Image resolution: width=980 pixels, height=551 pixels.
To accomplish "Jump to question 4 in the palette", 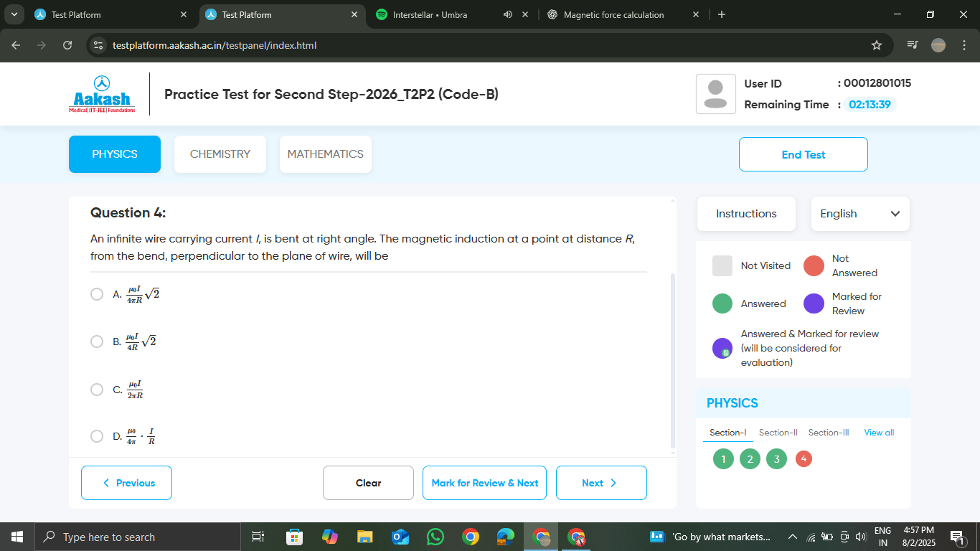I will click(x=804, y=459).
